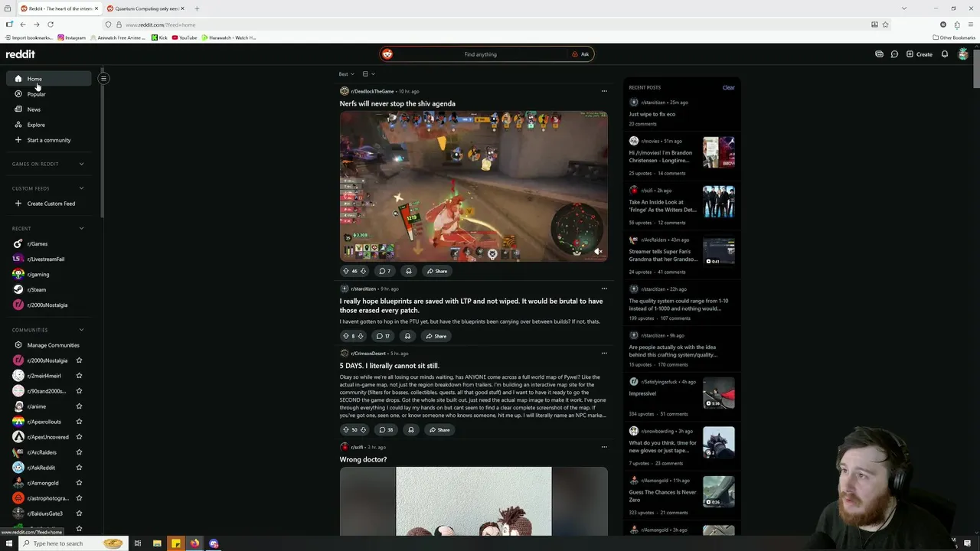Open the browser list all tabs dropdown

pyautogui.click(x=904, y=8)
